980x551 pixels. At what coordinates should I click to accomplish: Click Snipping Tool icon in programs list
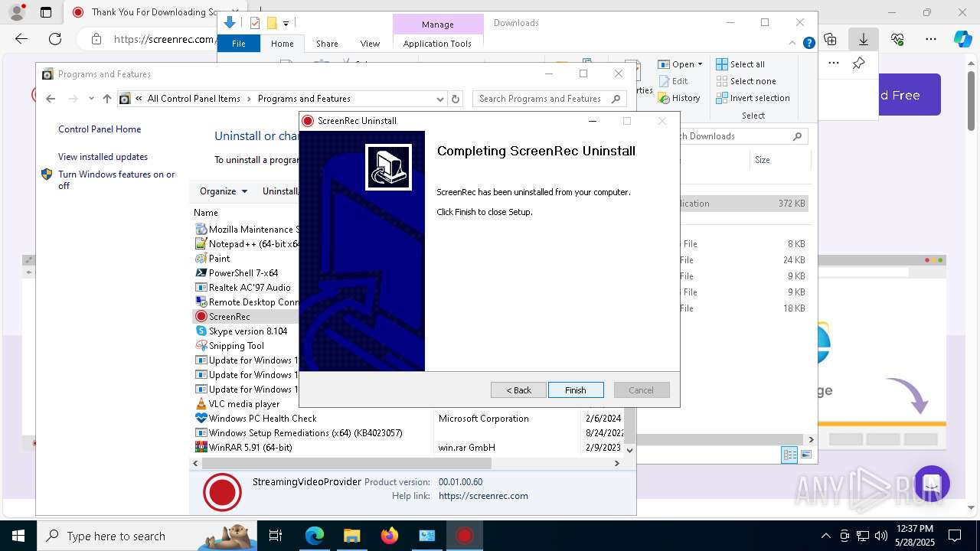201,346
